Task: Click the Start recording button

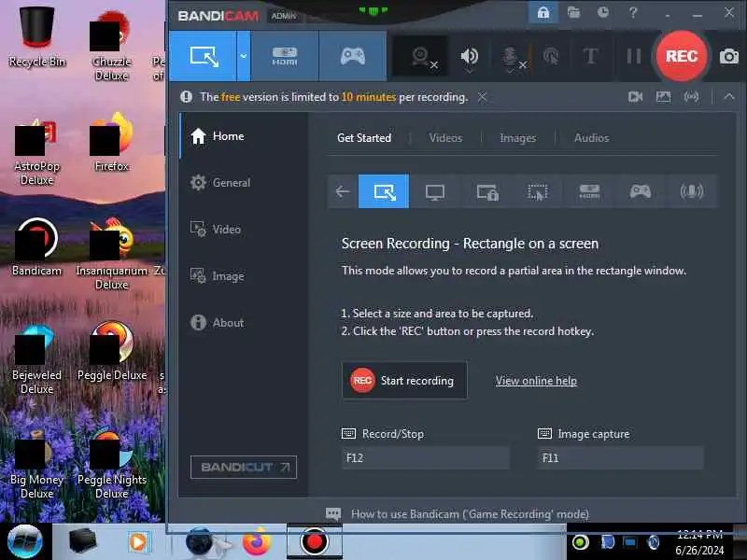Action: tap(404, 381)
